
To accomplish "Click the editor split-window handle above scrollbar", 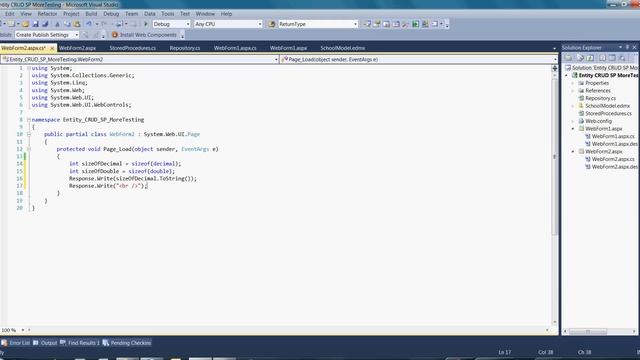I will (554, 69).
